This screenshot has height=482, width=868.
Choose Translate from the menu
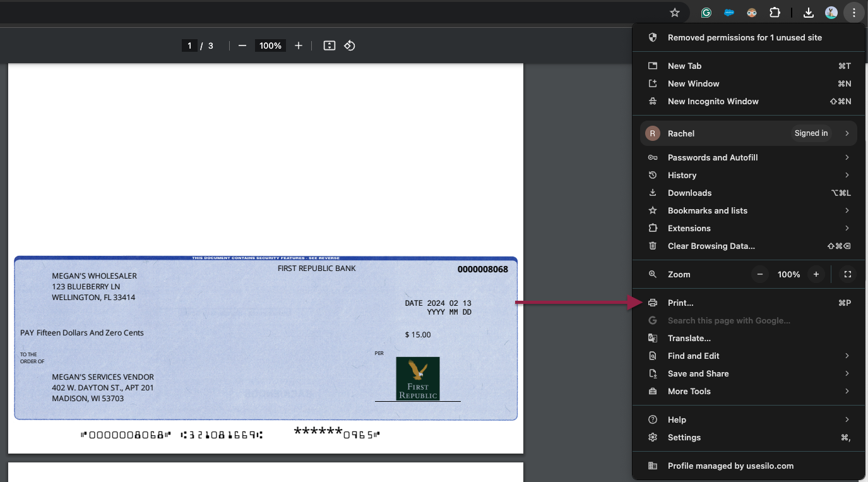(x=749, y=338)
